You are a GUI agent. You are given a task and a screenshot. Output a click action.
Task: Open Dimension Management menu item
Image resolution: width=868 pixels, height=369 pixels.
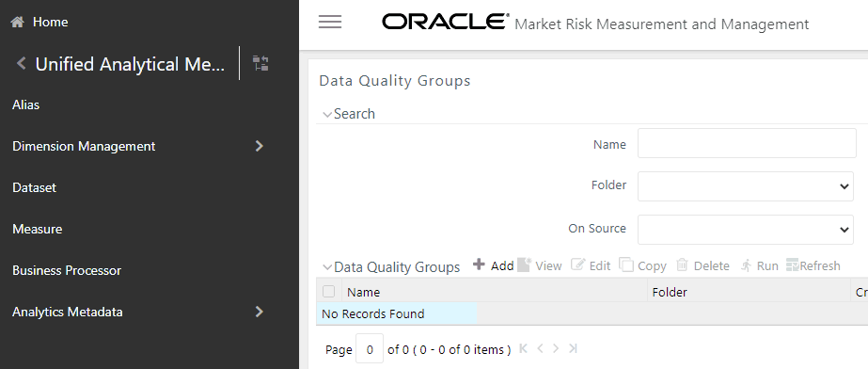tap(84, 146)
